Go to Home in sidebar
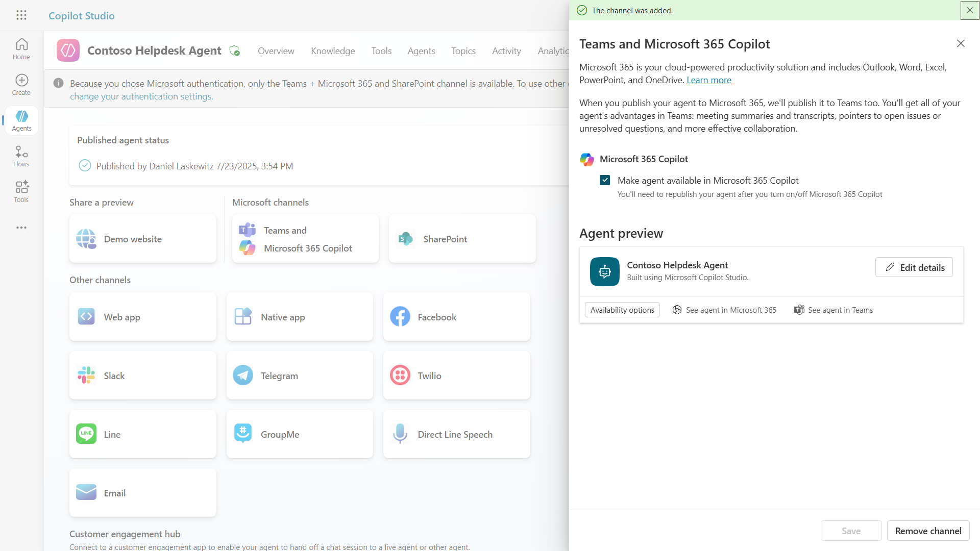The width and height of the screenshot is (980, 551). point(21,49)
